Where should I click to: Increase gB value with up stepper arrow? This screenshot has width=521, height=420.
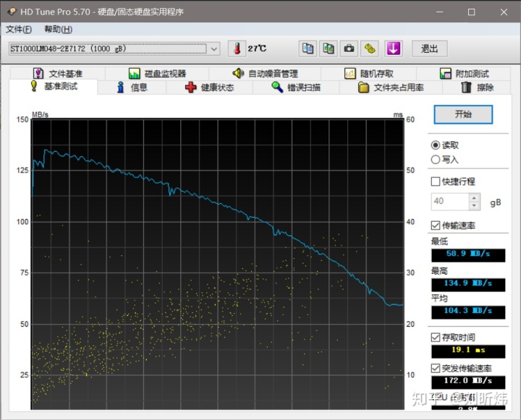[x=474, y=198]
